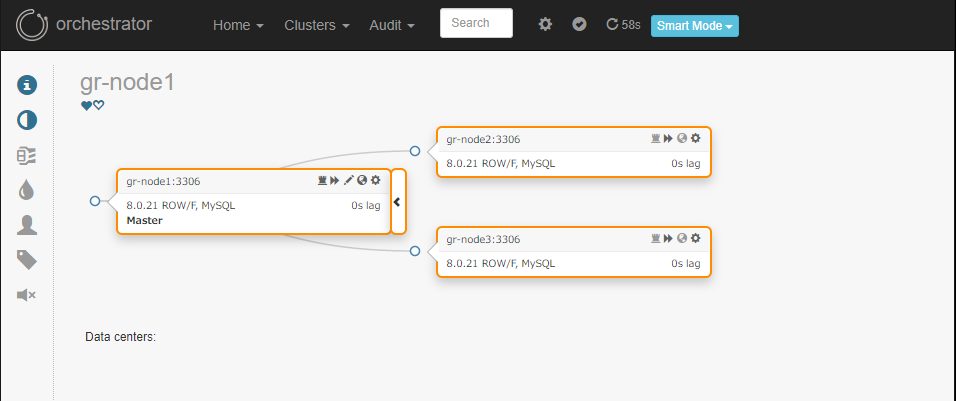Open the Home menu
This screenshot has width=956, height=401.
238,26
